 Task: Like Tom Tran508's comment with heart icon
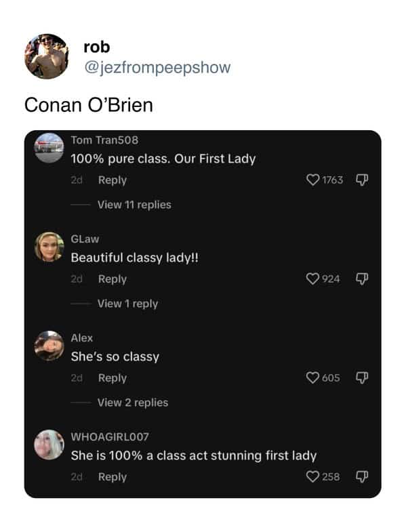(312, 180)
